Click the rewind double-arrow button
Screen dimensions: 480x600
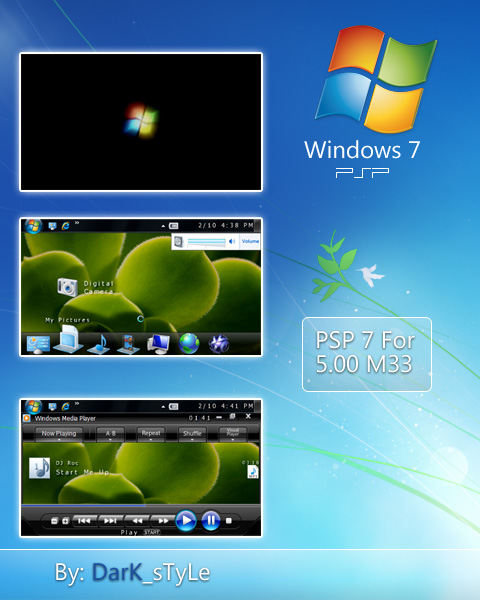point(137,521)
